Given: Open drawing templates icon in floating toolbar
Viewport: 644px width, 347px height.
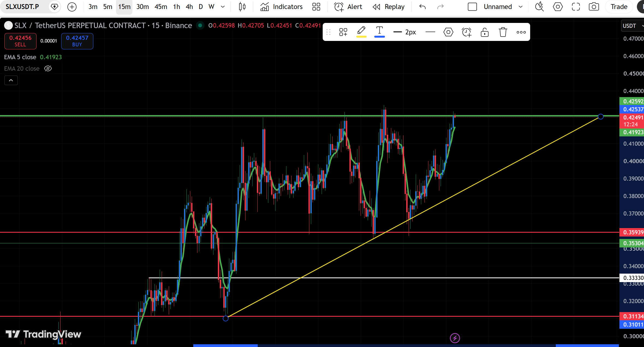Looking at the screenshot, I should [343, 32].
